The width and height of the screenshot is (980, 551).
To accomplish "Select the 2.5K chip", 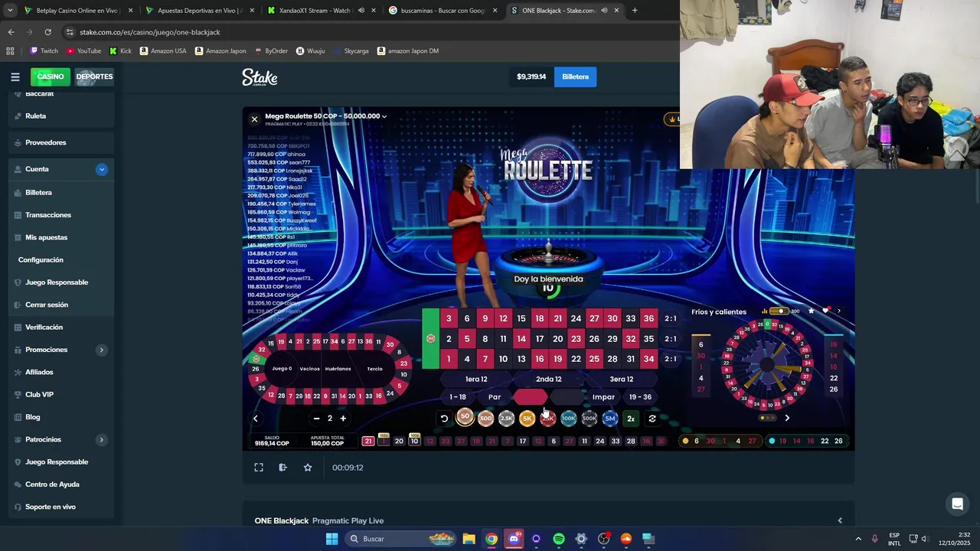I will click(x=506, y=418).
